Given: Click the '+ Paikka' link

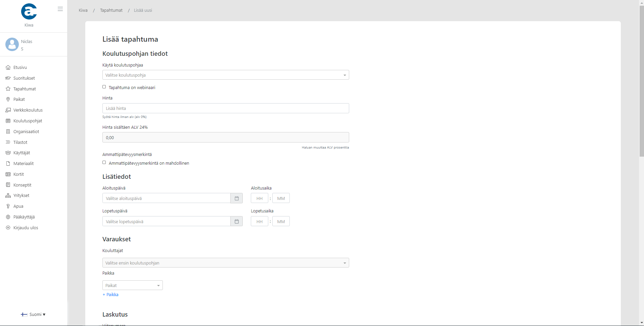Looking at the screenshot, I should [110, 295].
